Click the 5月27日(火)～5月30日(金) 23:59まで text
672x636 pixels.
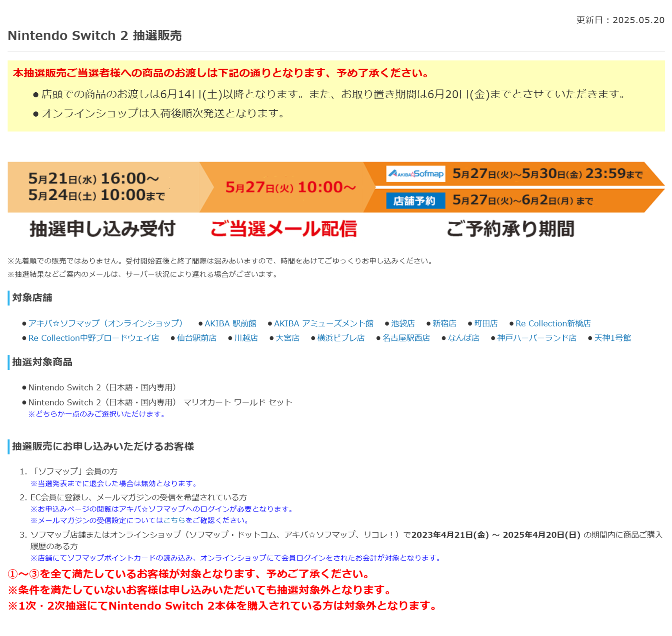click(x=548, y=174)
